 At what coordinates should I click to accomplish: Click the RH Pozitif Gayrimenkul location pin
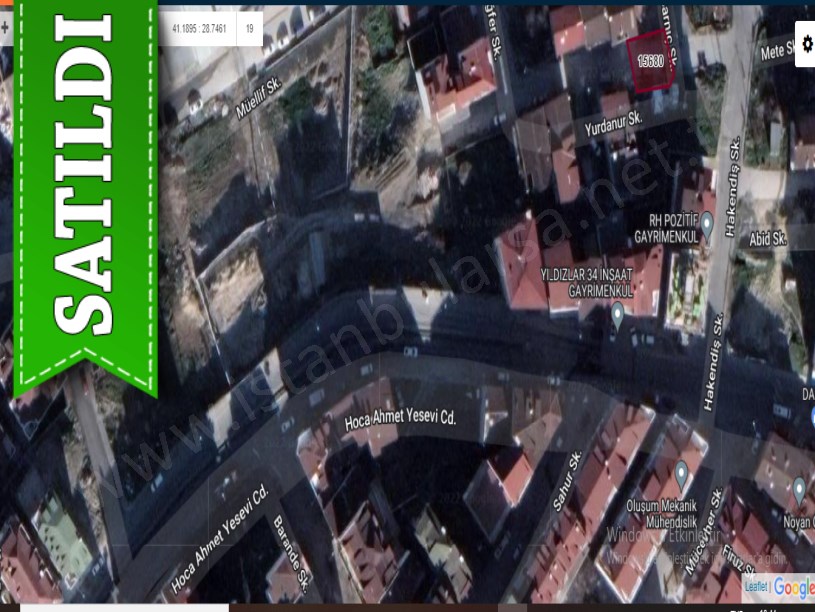point(707,224)
